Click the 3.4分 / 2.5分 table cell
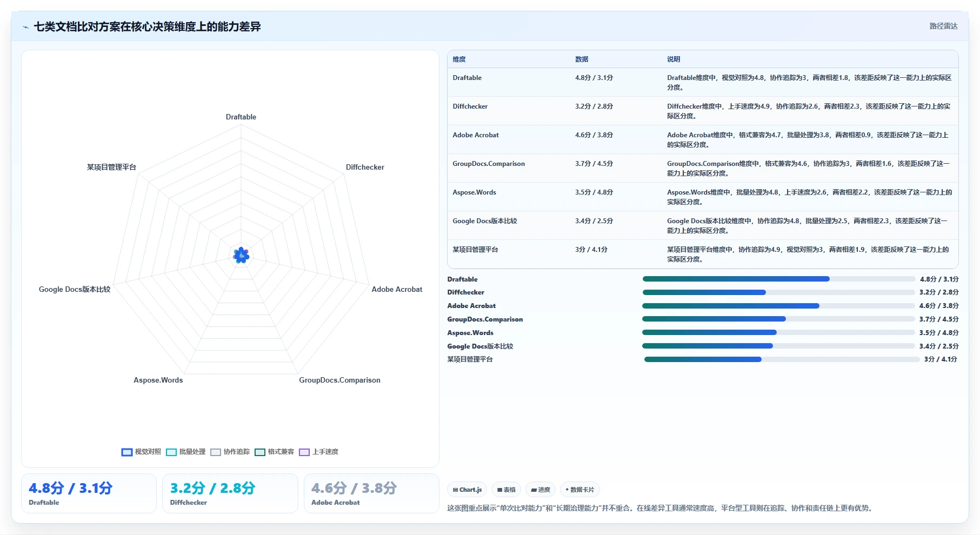 [594, 221]
